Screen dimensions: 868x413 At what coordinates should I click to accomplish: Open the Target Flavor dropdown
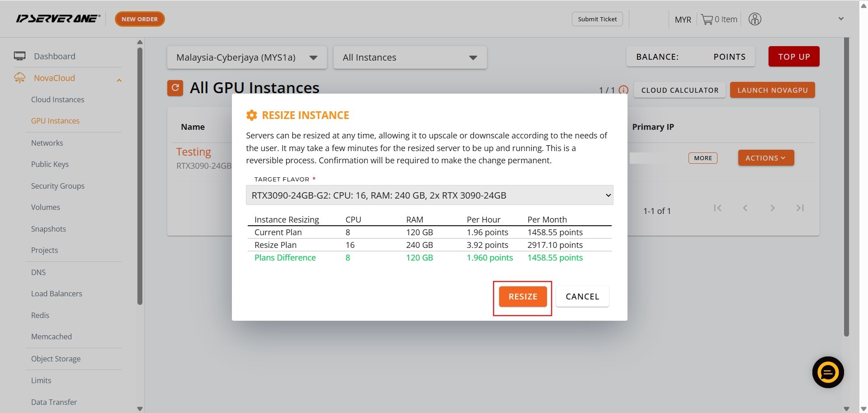pos(429,195)
